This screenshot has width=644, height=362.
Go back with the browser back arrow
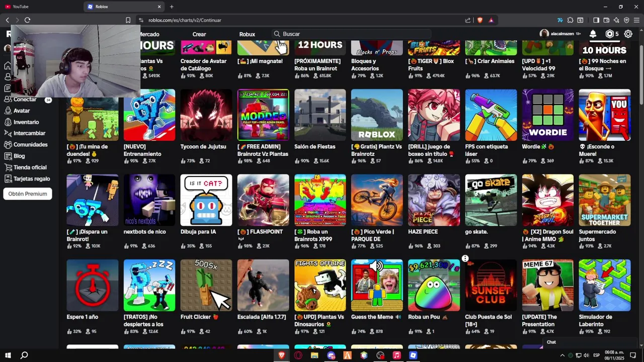click(x=7, y=20)
